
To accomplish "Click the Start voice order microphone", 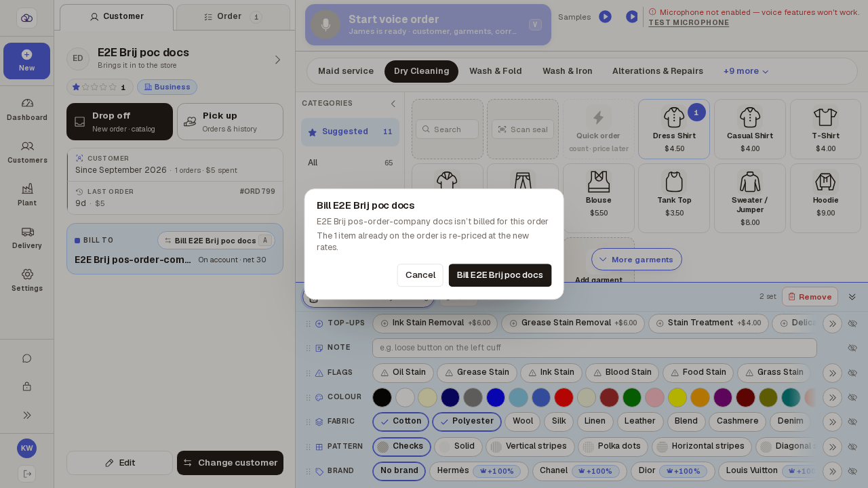I will [325, 24].
